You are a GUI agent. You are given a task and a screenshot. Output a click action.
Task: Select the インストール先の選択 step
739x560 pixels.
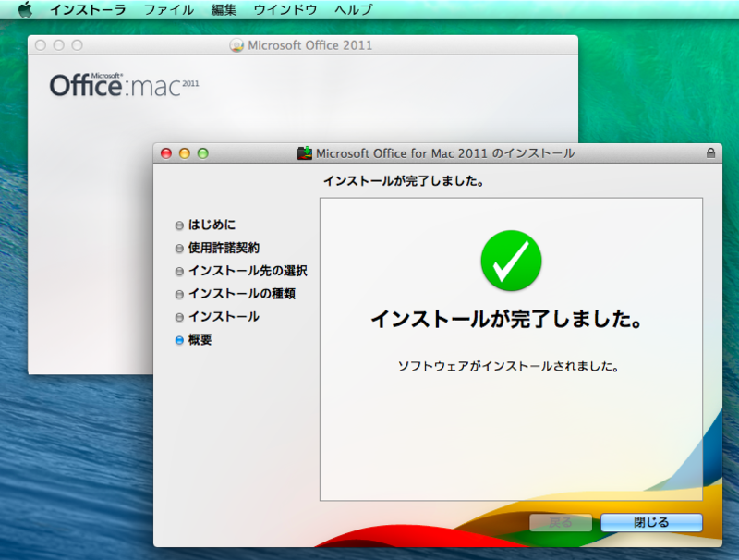pos(248,271)
